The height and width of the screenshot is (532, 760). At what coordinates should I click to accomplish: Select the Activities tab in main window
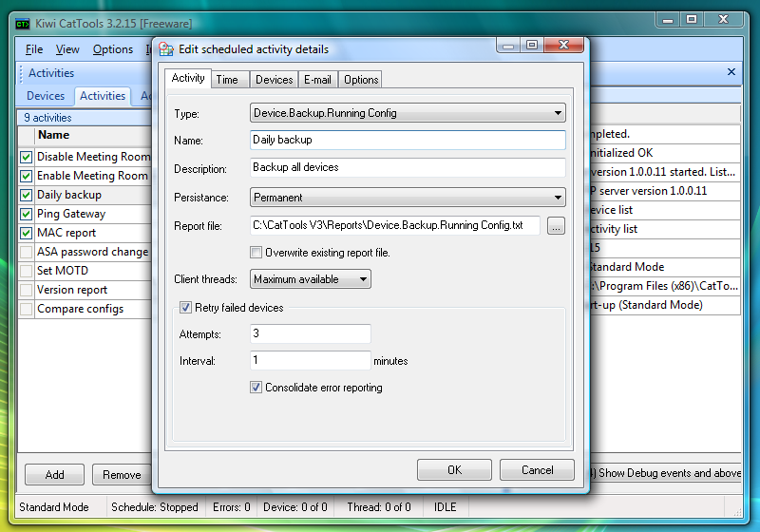pos(103,96)
